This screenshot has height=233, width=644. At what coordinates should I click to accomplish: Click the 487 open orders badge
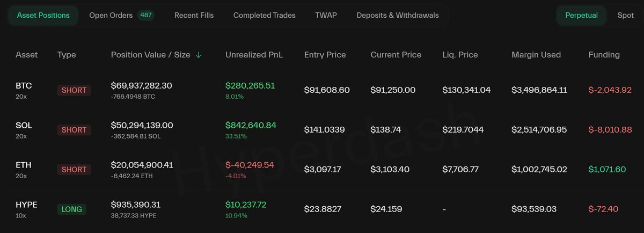[x=146, y=15]
